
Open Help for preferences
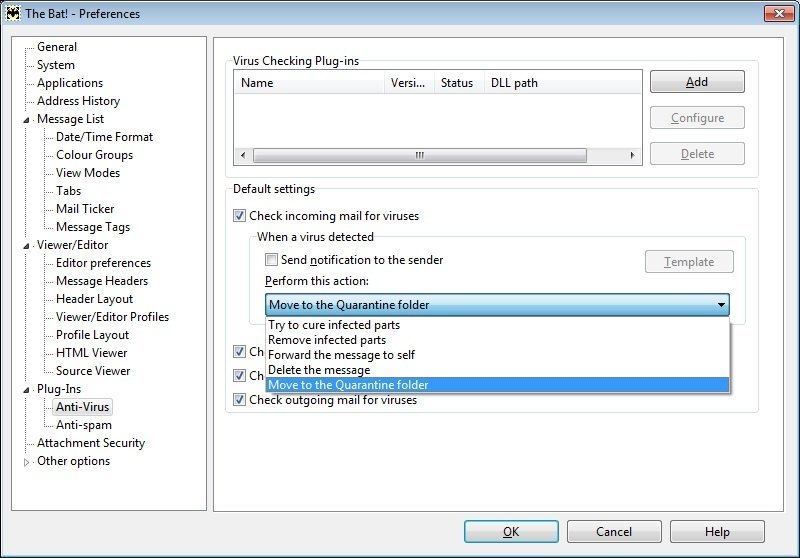click(717, 532)
